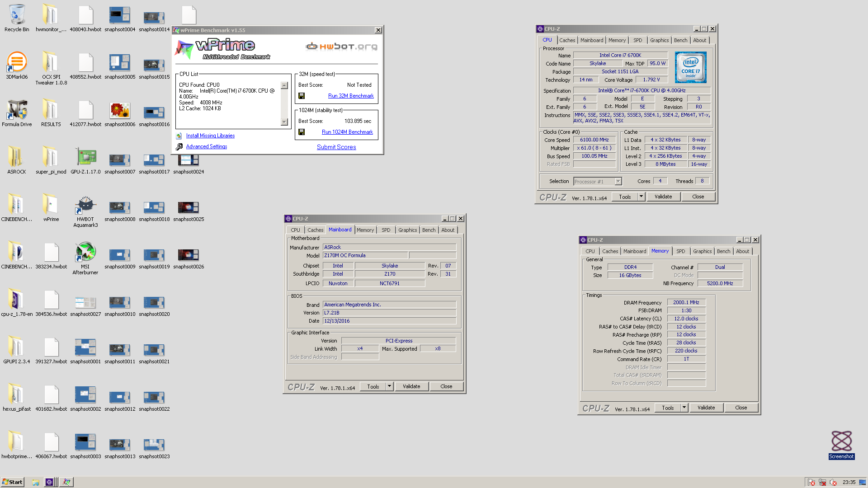868x488 pixels.
Task: Open the snaphsot0004 image file
Action: pos(120,18)
